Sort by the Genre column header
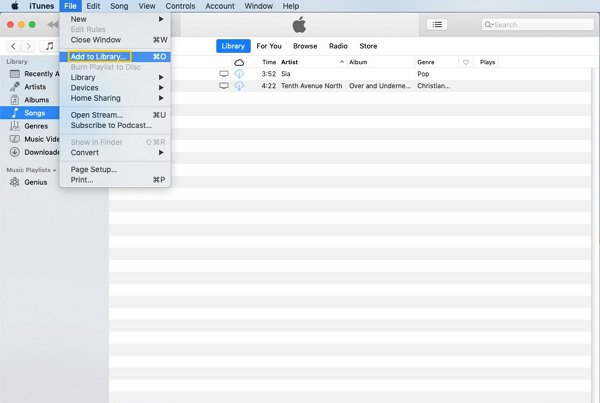 (426, 62)
